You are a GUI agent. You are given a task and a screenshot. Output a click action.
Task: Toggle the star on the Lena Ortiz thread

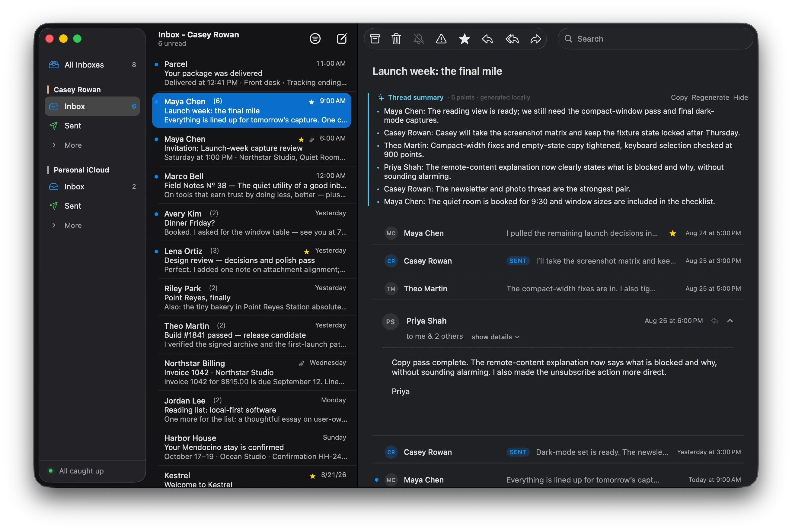tap(307, 252)
